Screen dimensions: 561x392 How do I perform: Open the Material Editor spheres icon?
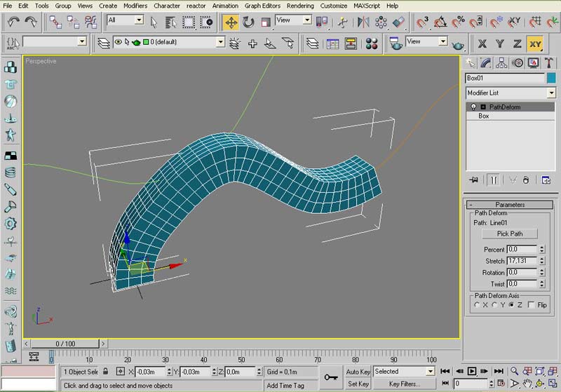coord(372,43)
